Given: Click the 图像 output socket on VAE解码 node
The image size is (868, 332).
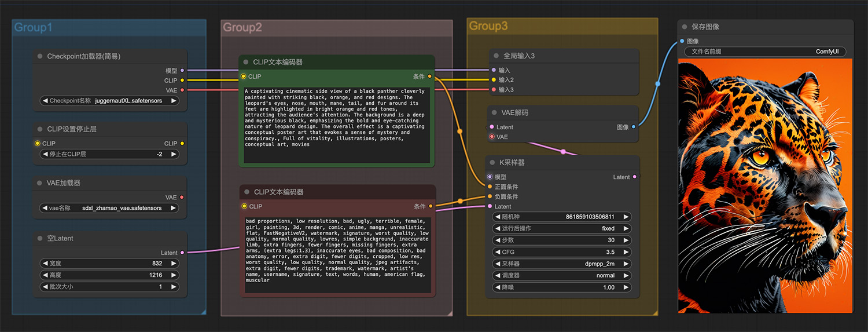Looking at the screenshot, I should coord(634,127).
